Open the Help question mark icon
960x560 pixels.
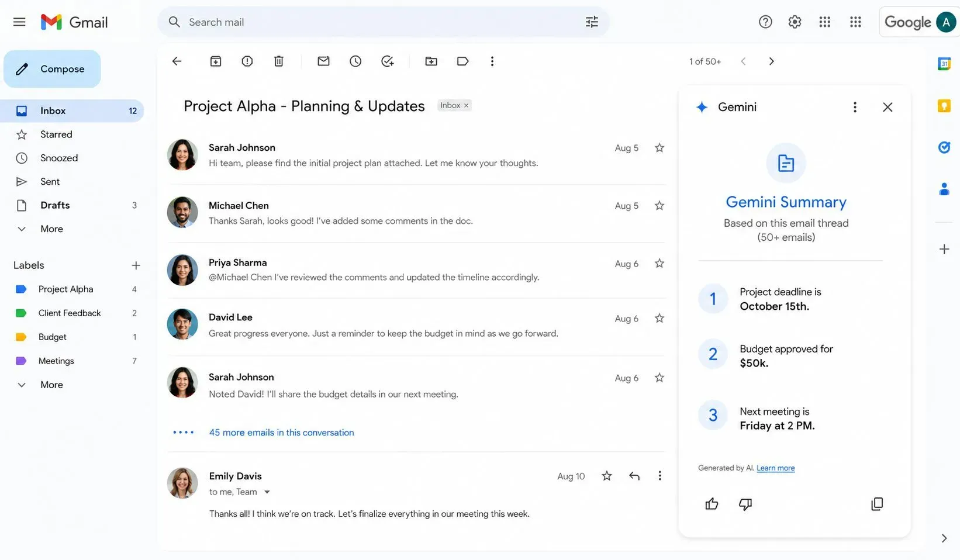pyautogui.click(x=765, y=22)
